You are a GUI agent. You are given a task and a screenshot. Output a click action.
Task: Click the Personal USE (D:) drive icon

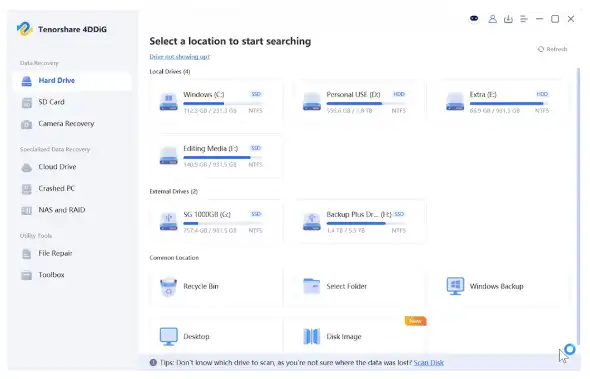coord(312,102)
